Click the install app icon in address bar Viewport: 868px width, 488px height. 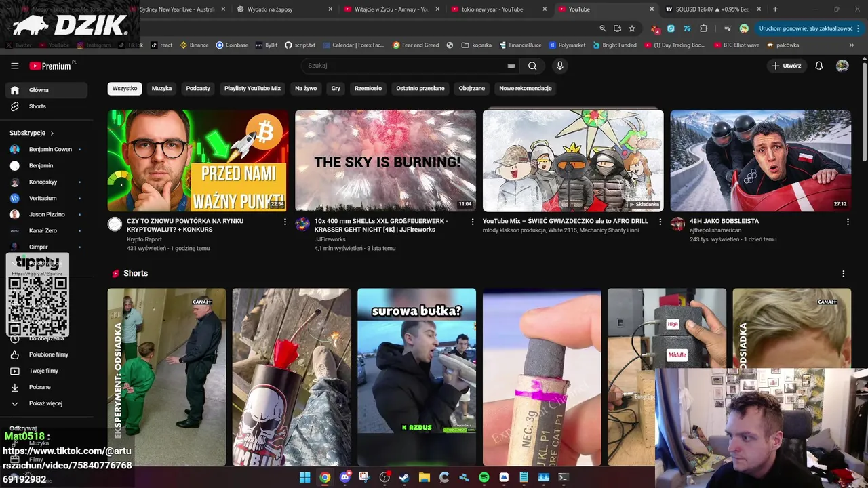[x=617, y=28]
